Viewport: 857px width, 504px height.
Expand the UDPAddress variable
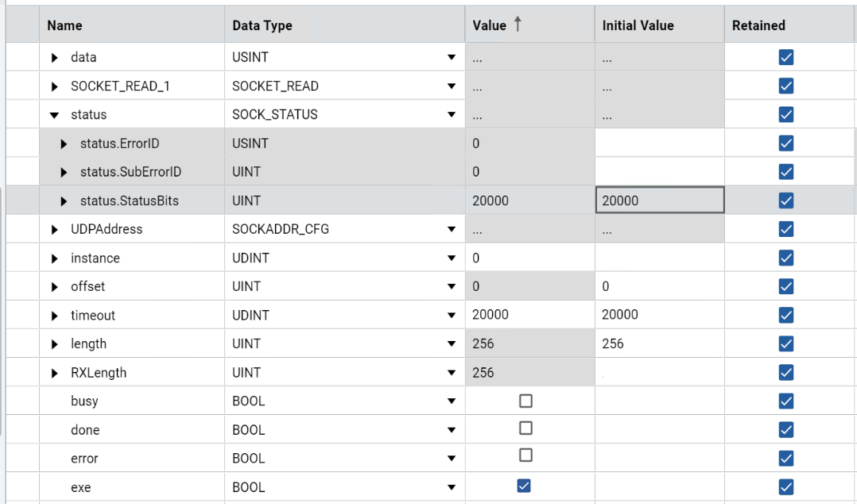(x=55, y=230)
